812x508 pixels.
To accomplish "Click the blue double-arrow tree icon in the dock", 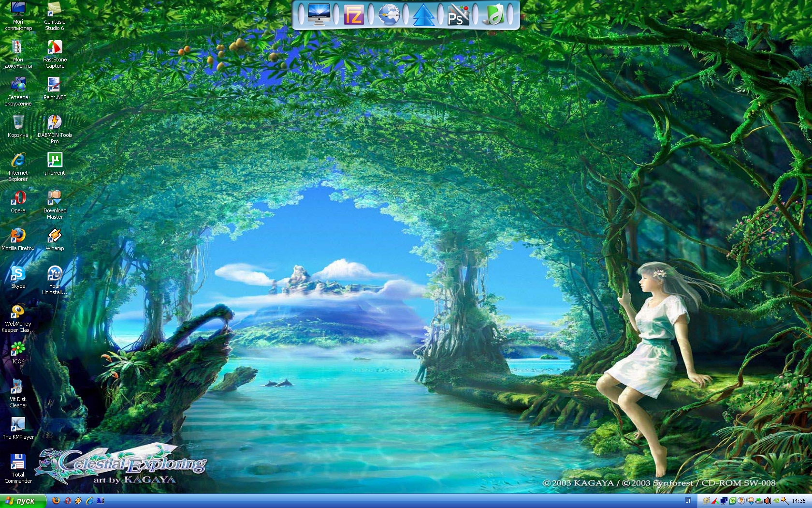I will [x=423, y=15].
